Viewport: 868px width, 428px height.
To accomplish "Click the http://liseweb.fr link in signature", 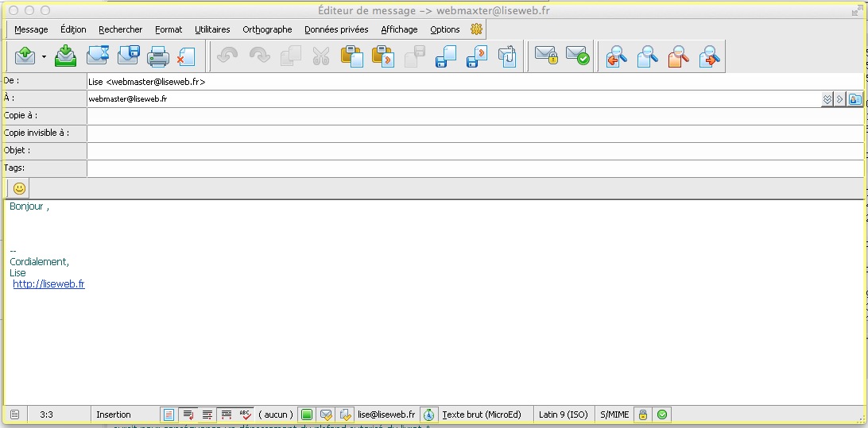I will click(x=48, y=284).
